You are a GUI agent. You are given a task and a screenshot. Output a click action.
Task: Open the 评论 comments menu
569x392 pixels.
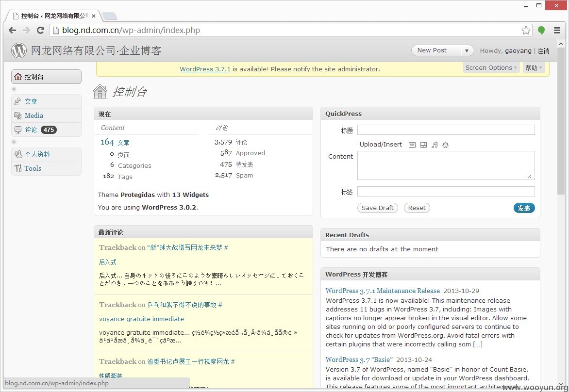click(x=47, y=130)
